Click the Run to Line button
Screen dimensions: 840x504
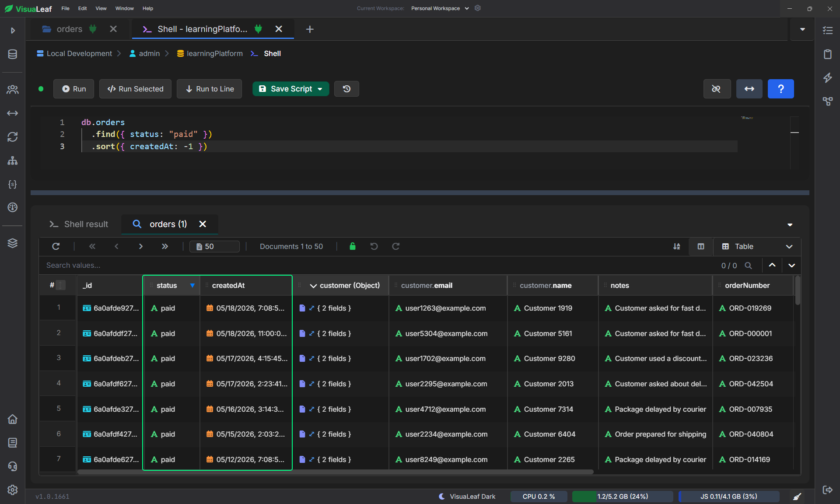coord(210,89)
